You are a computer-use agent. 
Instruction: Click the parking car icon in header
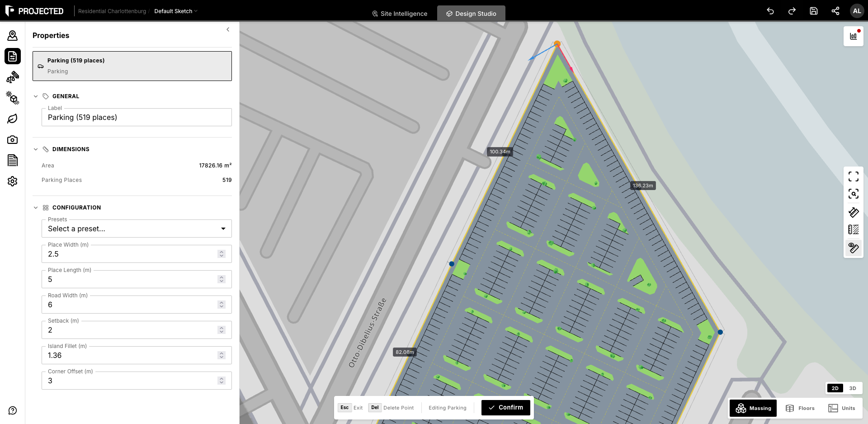(41, 66)
